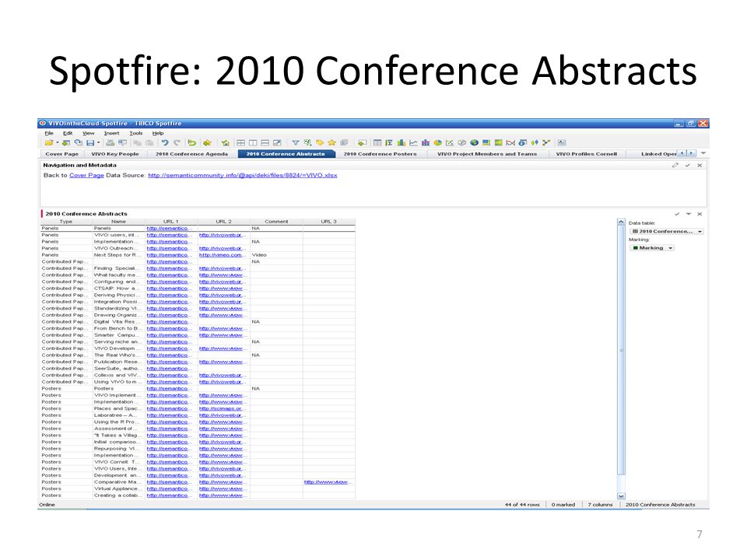Click the '44 of 44 rows' status text
747x560 pixels.
point(522,505)
